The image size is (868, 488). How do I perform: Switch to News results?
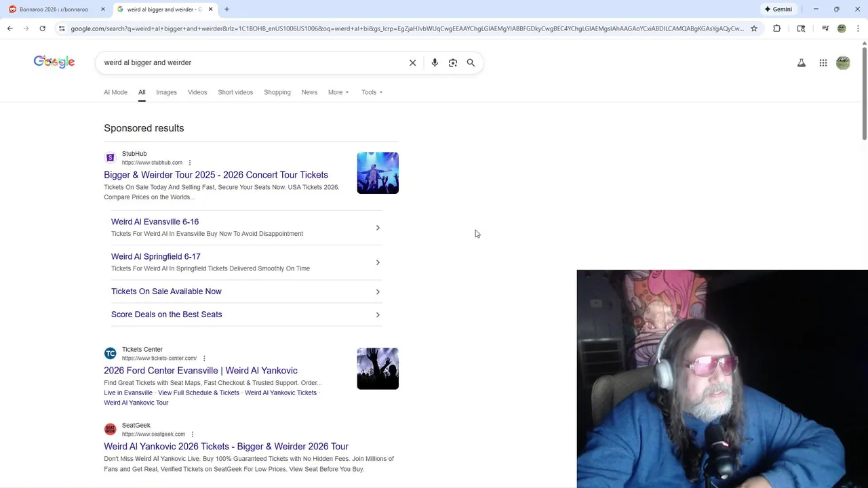(x=309, y=92)
